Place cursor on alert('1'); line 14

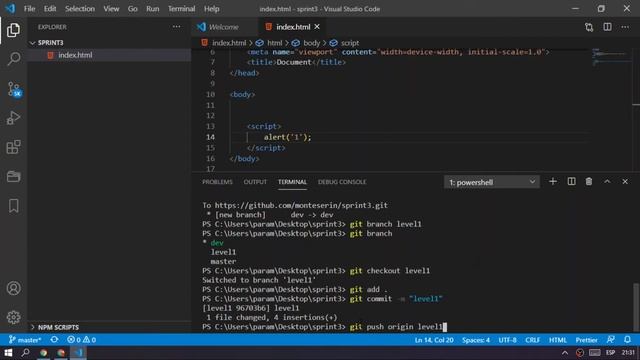(x=287, y=137)
